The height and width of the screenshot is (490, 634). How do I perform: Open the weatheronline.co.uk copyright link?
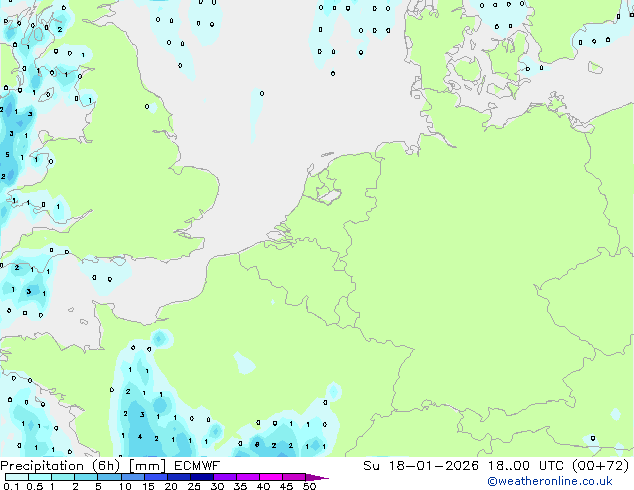coord(550,481)
